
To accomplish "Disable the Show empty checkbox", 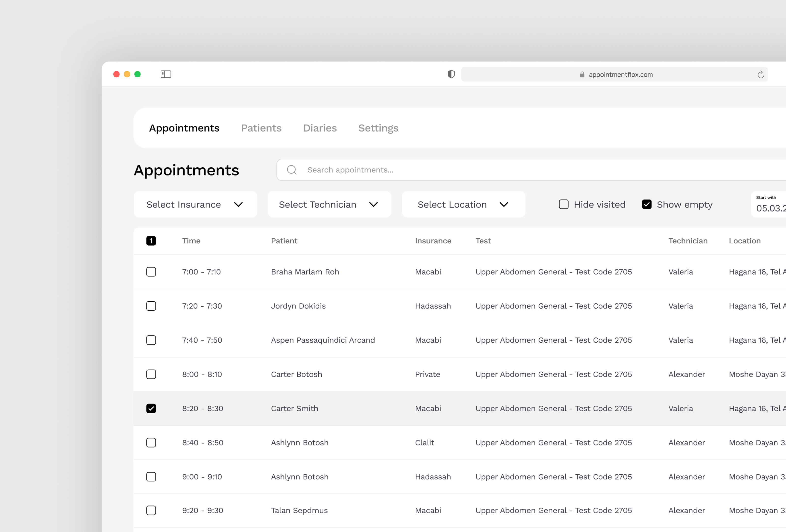I will [x=647, y=204].
